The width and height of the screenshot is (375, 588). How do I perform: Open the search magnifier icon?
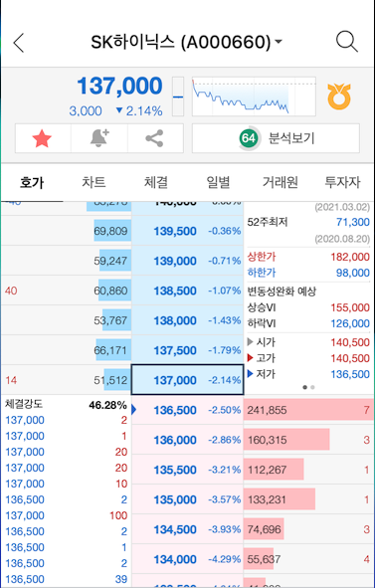click(347, 42)
